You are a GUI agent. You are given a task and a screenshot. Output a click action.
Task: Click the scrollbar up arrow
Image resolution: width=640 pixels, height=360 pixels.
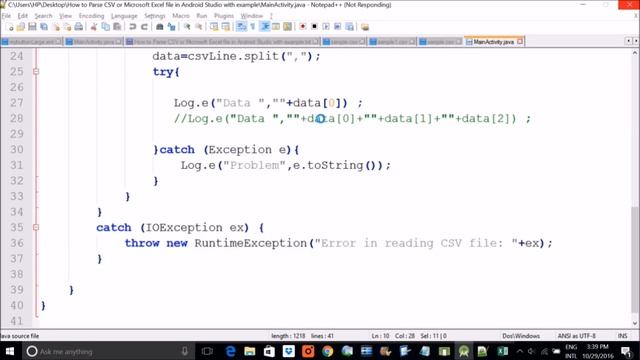click(x=635, y=53)
